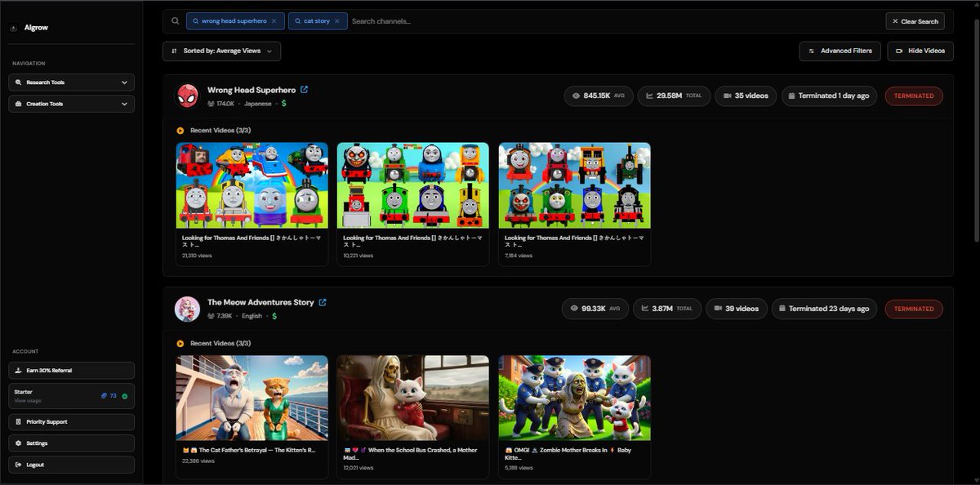Click Wrong Head Superhero channel avatar
This screenshot has width=980, height=485.
187,96
